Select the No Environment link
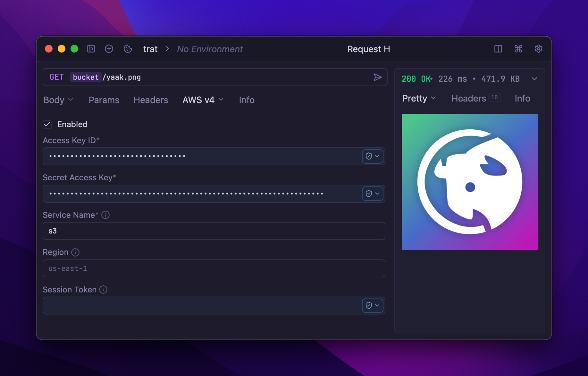Viewport: 588px width, 376px height. point(210,49)
